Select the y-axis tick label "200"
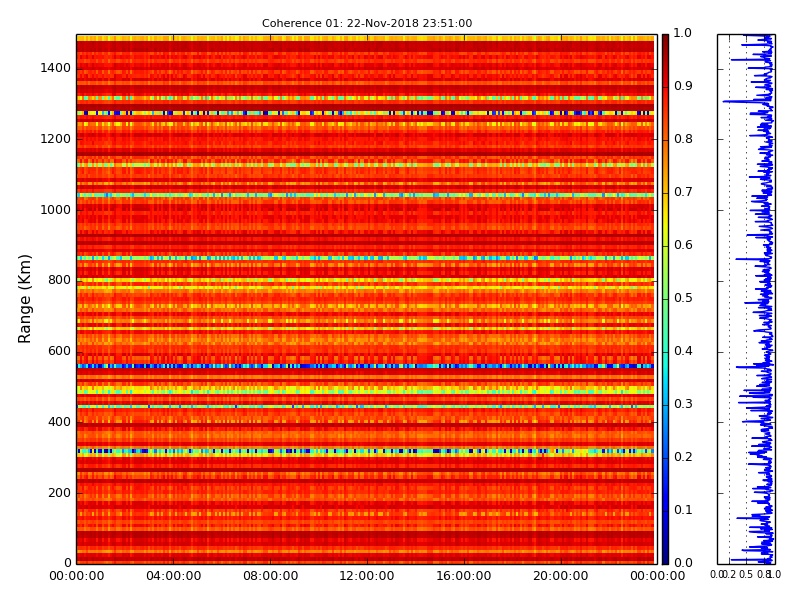Image resolution: width=800 pixels, height=600 pixels. (x=59, y=493)
